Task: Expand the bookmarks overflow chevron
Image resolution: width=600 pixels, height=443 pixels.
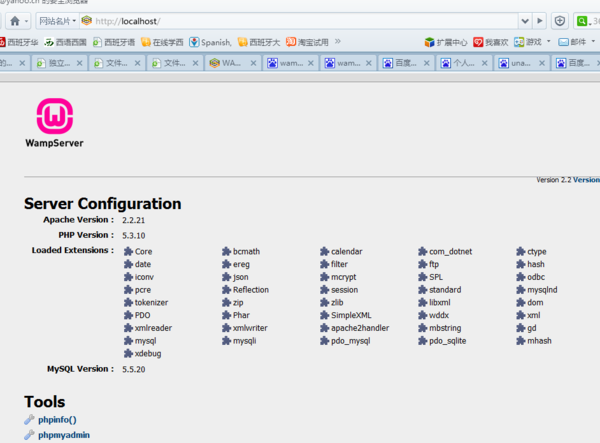Action: click(338, 42)
